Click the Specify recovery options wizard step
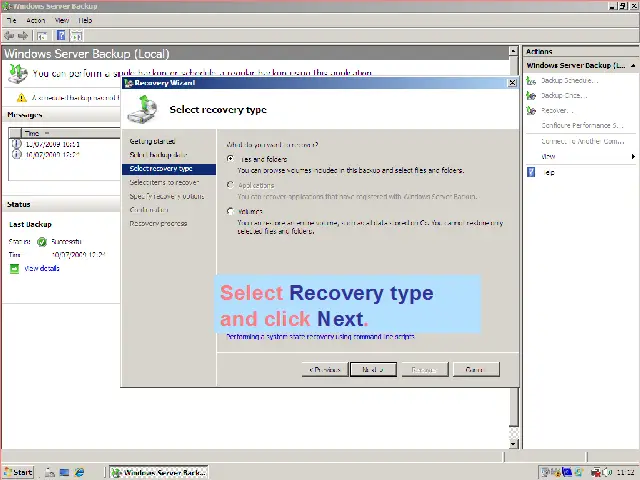Image resolution: width=640 pixels, height=480 pixels. (x=167, y=196)
